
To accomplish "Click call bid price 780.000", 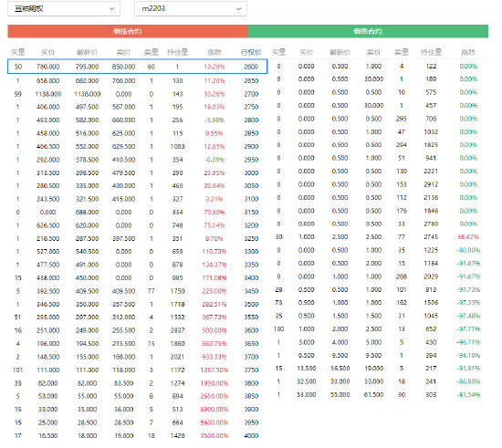I will [x=48, y=67].
